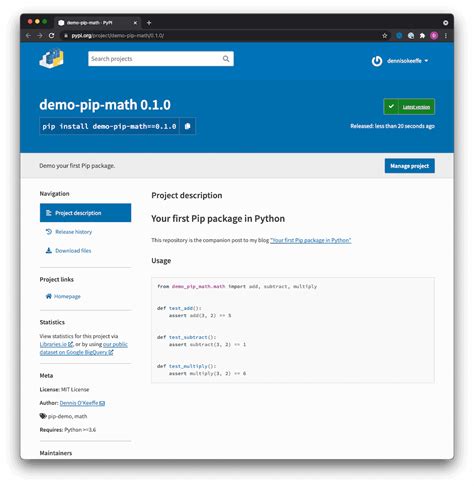Click the green checkmark icon
Screen dimensions: 474x486
tap(391, 107)
